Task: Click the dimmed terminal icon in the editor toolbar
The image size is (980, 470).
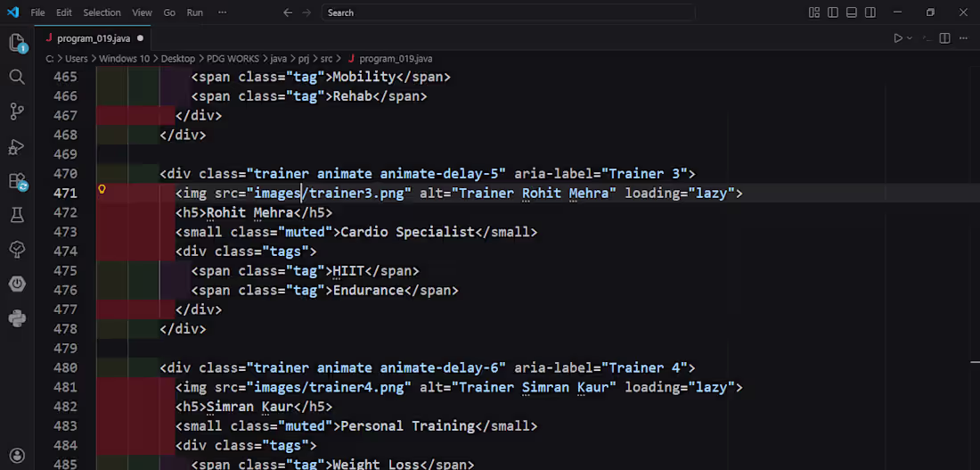Action: (x=927, y=38)
